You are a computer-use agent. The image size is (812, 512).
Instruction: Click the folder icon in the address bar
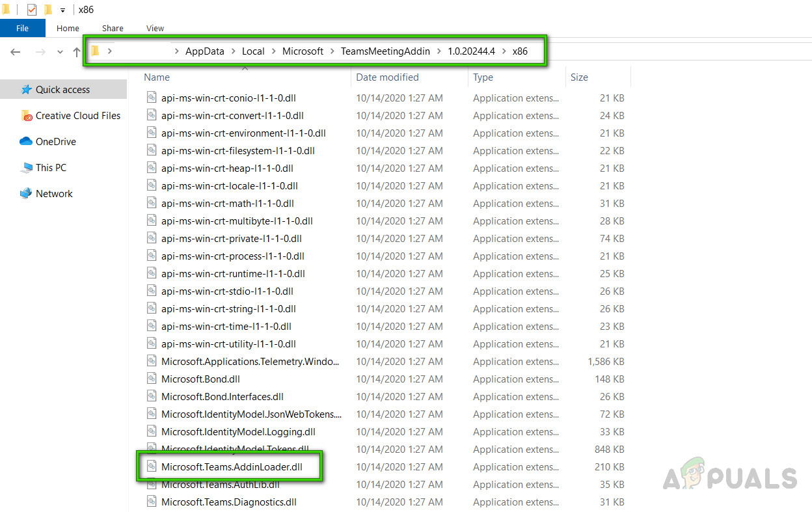pos(95,51)
